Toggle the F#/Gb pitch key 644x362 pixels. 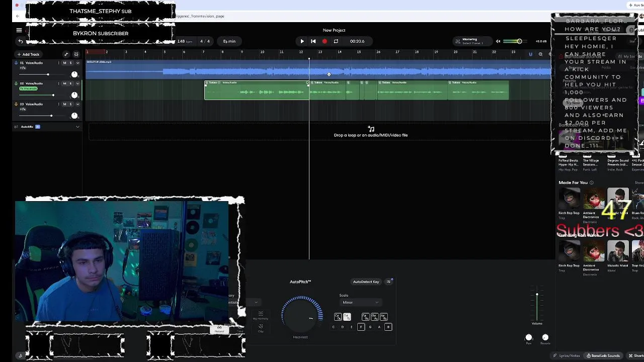365,317
